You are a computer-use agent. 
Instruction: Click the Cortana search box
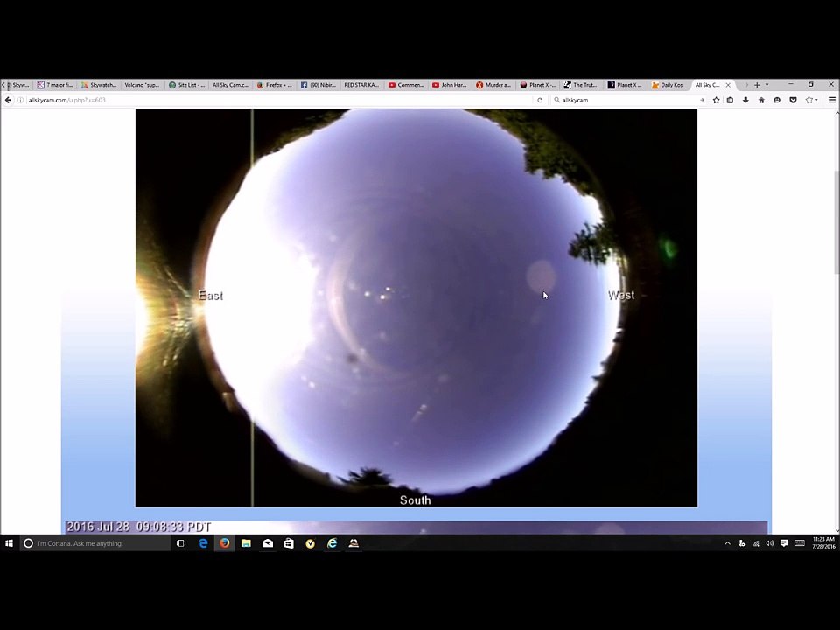95,543
